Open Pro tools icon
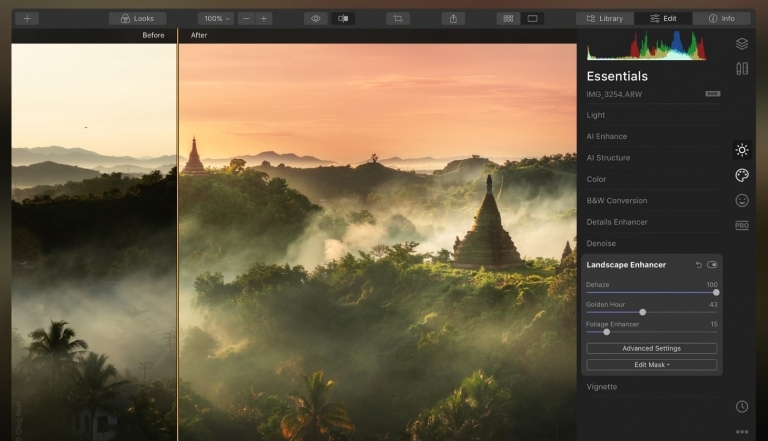Screen dimensions: 768x441 [x=741, y=225]
